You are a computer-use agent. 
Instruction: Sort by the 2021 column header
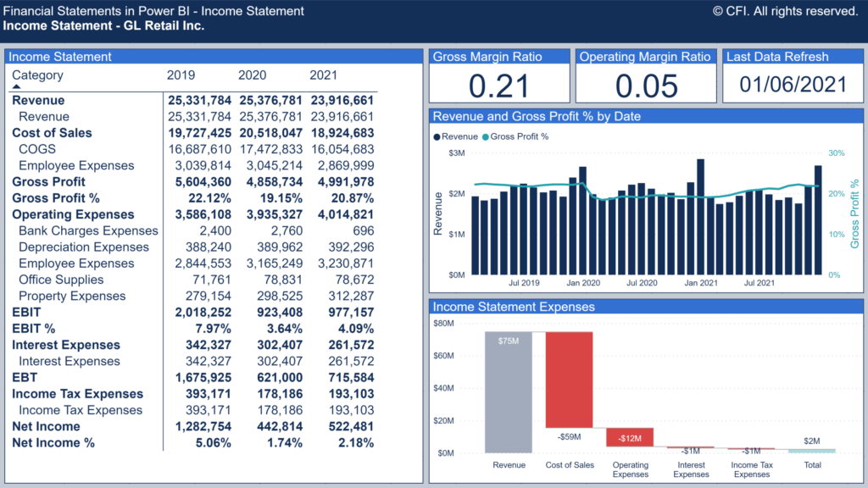pos(323,75)
